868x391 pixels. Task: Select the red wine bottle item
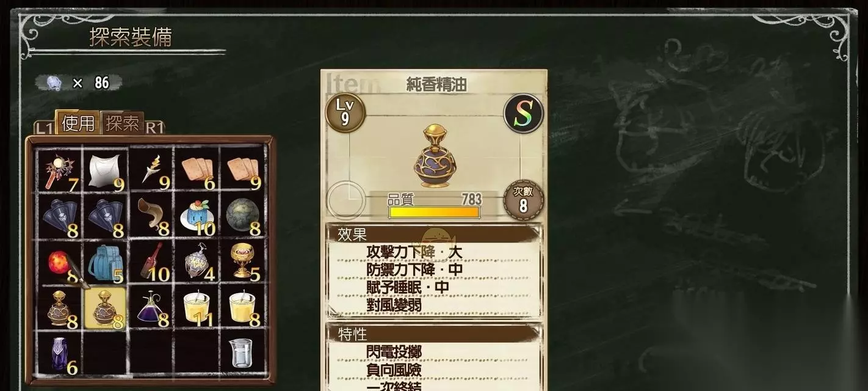(151, 263)
